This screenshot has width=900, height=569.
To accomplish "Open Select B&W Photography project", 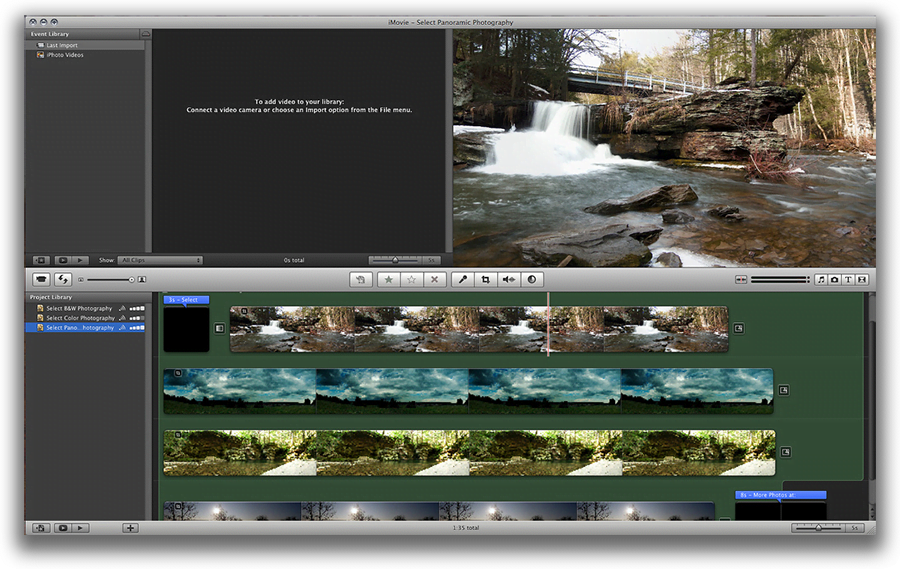I will pos(85,308).
